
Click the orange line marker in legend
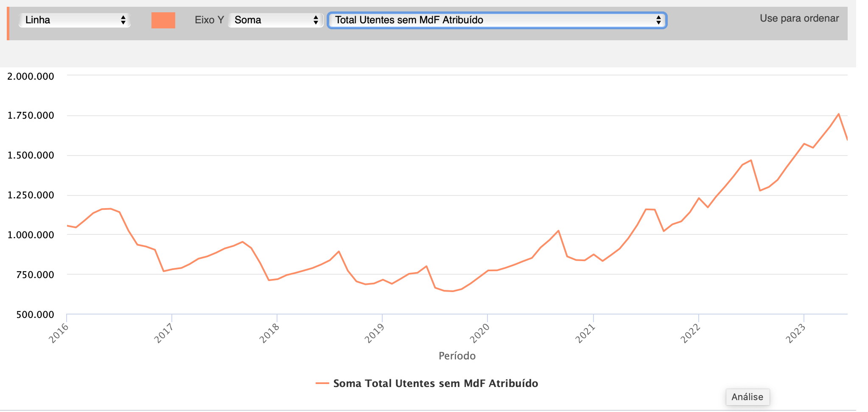(x=322, y=383)
